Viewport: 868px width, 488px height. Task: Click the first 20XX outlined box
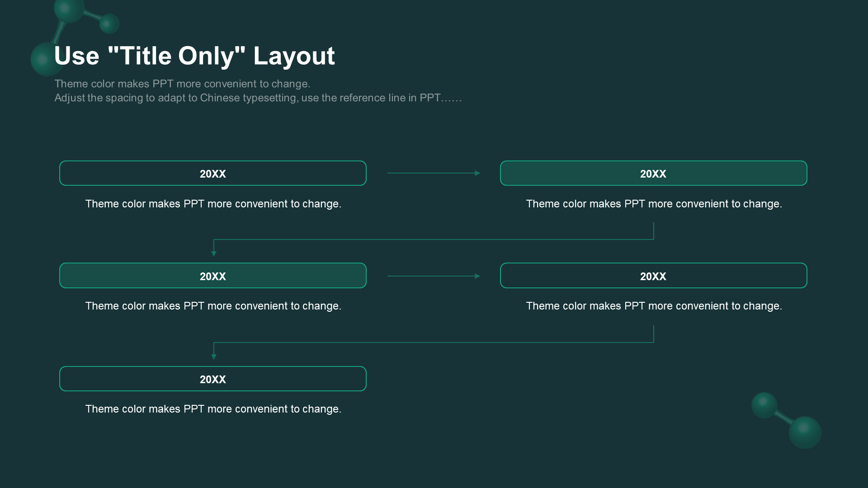coord(213,174)
